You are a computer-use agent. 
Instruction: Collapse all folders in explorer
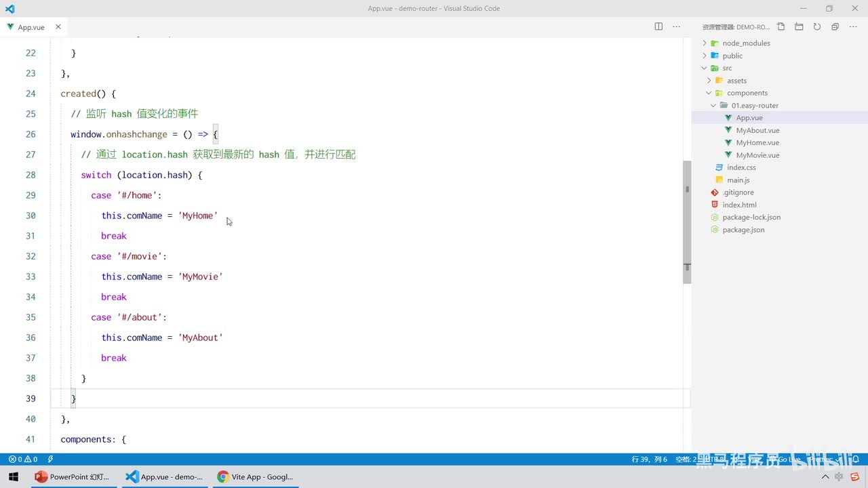835,26
